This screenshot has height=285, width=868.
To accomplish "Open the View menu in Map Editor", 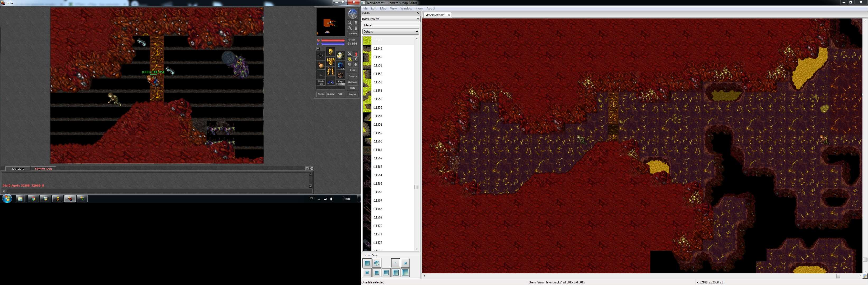I will tap(393, 8).
